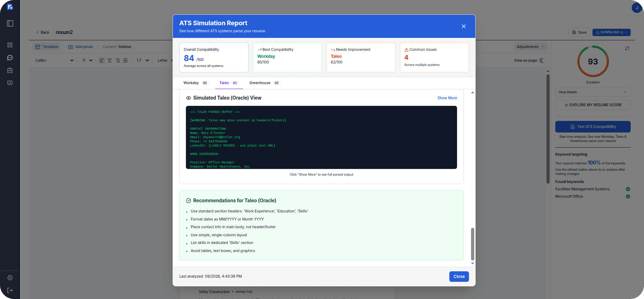Open the settings gear icon

point(10,278)
